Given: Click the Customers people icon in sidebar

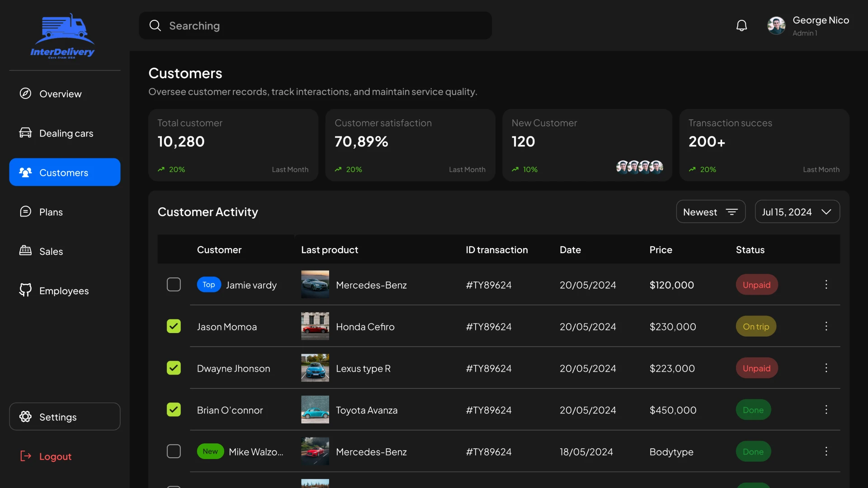Looking at the screenshot, I should [x=26, y=172].
